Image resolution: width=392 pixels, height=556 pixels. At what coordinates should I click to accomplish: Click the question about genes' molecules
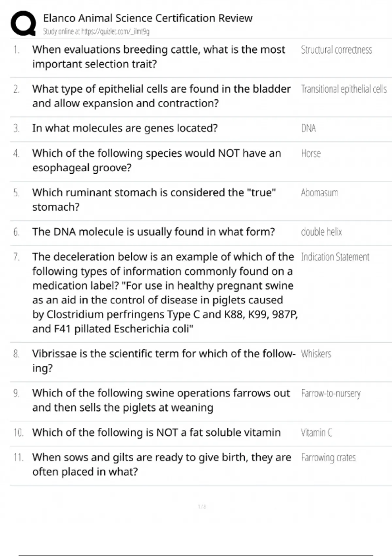(125, 128)
